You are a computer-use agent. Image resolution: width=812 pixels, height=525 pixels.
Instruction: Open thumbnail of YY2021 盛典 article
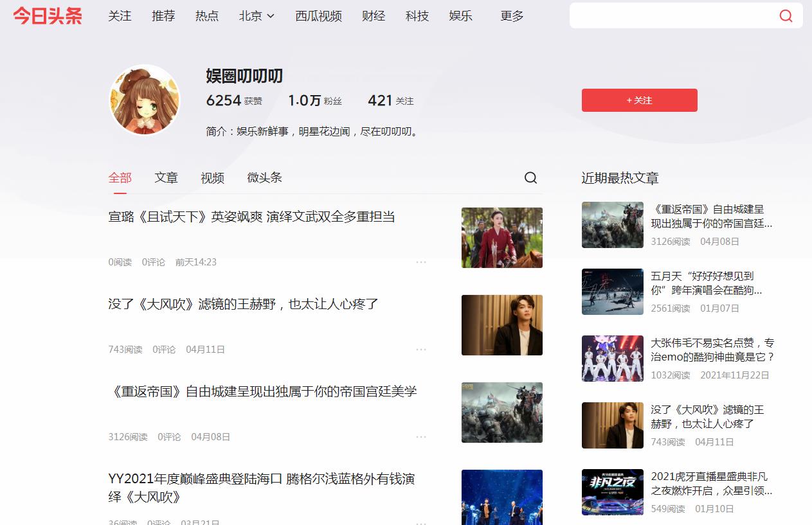[x=502, y=497]
